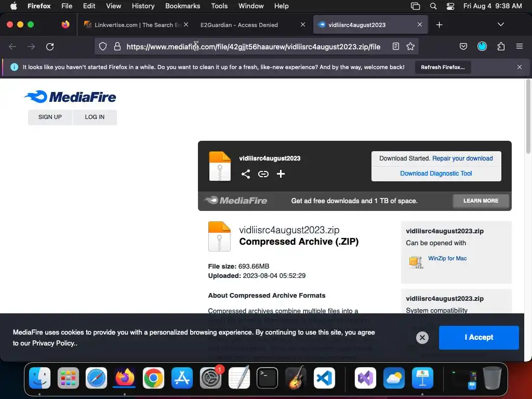Close the Linkvertise.com tab

tap(186, 24)
